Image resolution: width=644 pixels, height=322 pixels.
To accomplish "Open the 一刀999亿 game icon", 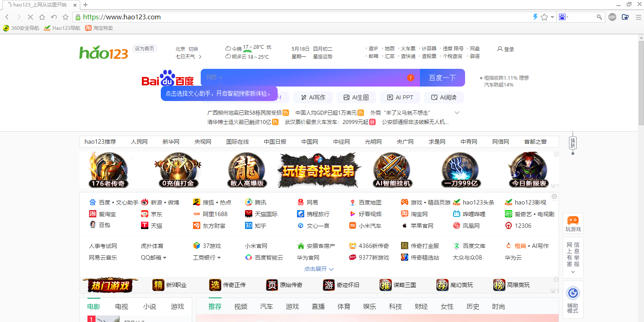I will (461, 169).
